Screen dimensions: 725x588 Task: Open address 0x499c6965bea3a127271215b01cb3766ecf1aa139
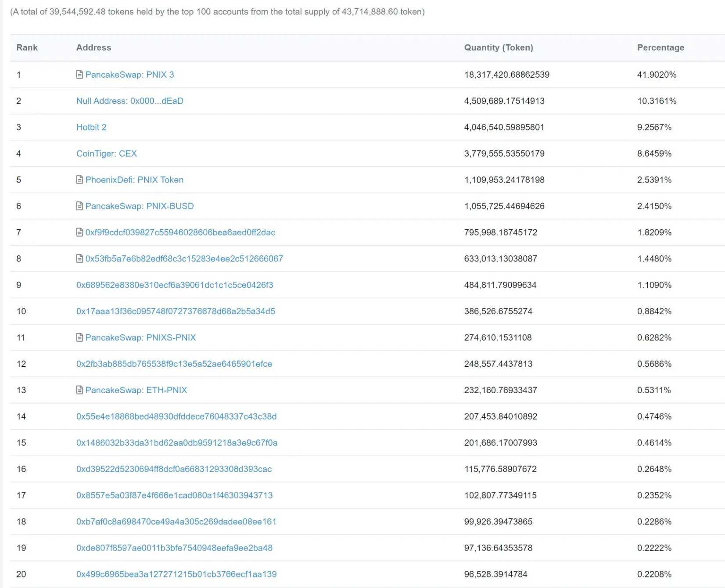point(176,575)
